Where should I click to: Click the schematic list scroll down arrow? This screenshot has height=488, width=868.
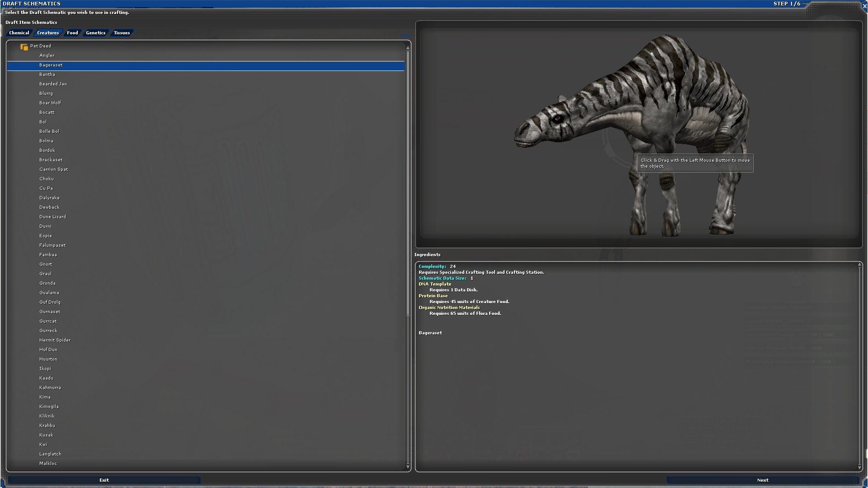[408, 466]
